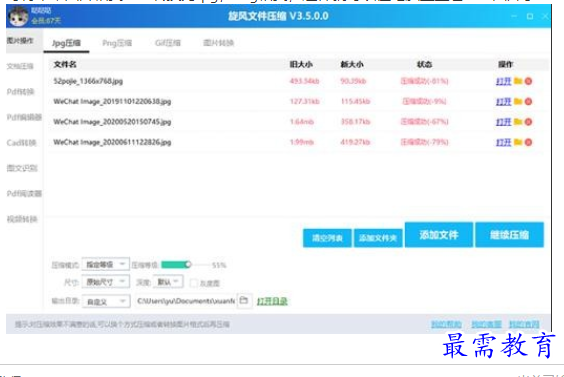Select 图文识别 in the left sidebar
The image size is (564, 377).
click(22, 168)
